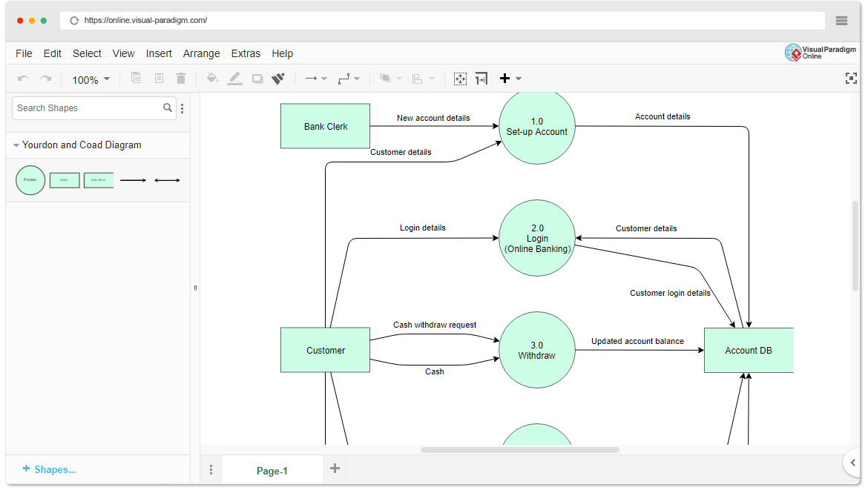Click the delete (trash) toolbar icon
Screen dimensions: 868x493
coord(181,78)
